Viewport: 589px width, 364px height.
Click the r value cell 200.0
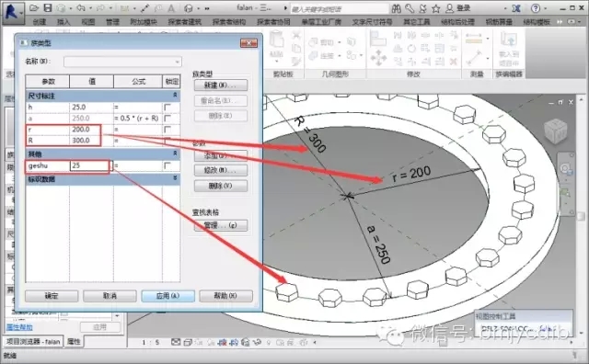(x=91, y=130)
